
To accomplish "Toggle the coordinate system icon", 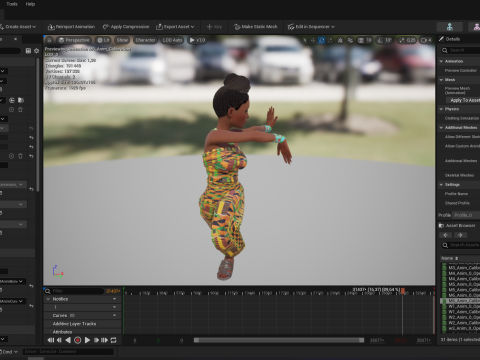I will (340, 40).
